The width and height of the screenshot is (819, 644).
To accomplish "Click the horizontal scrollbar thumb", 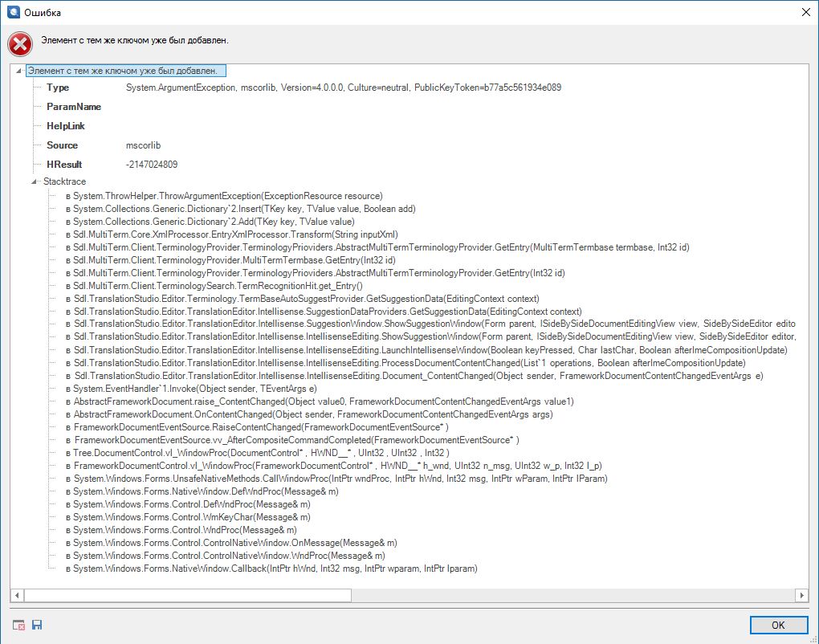I will pos(188,595).
